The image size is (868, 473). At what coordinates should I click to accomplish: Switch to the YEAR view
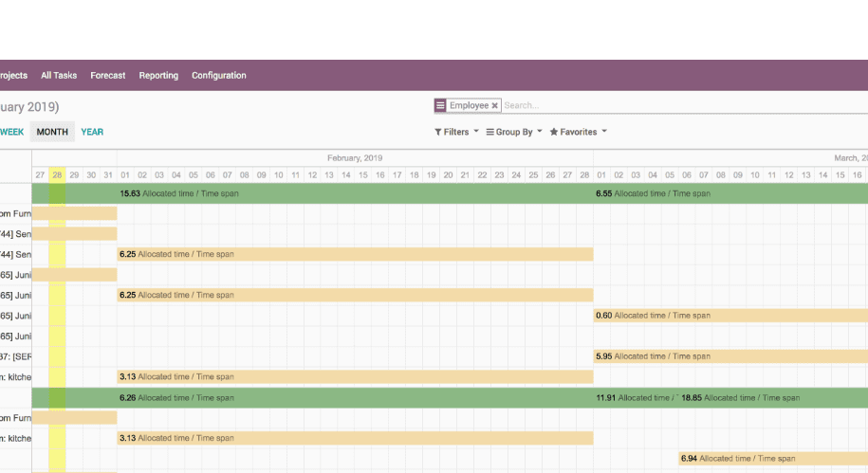[92, 132]
